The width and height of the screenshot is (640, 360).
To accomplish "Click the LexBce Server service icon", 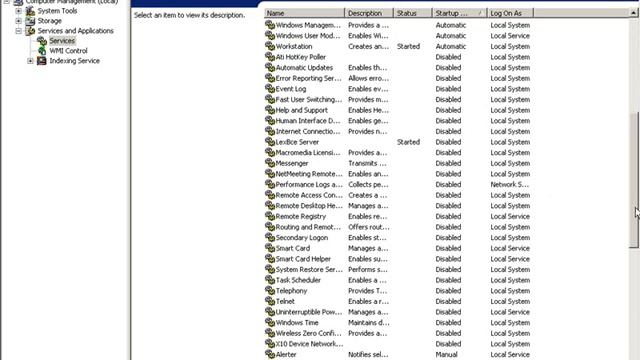I will coord(270,142).
